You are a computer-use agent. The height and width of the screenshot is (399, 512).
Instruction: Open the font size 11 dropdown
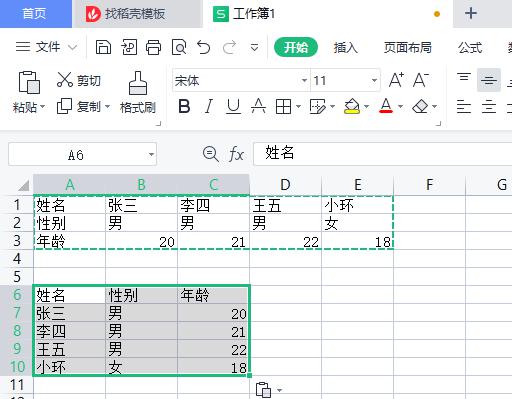(x=374, y=80)
